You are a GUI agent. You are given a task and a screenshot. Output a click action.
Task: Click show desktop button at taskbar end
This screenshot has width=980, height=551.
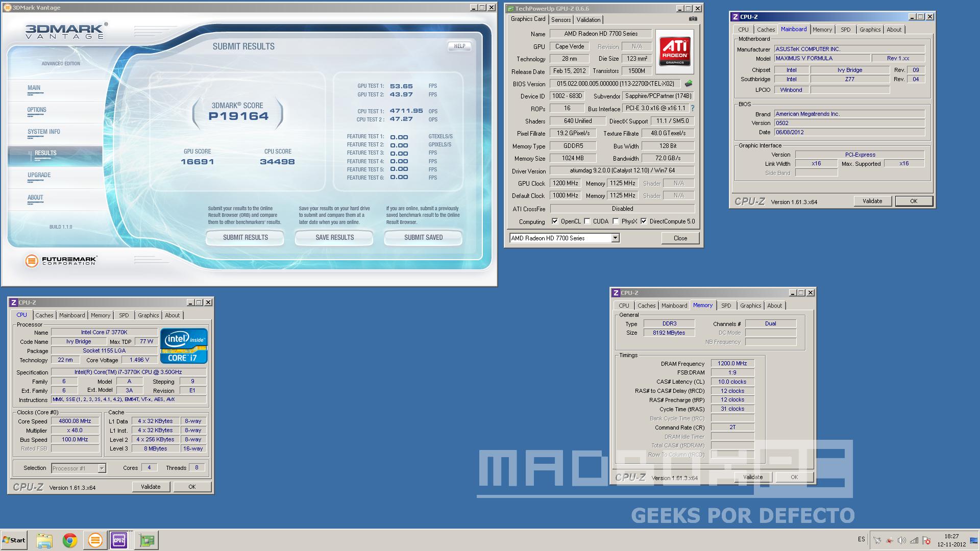click(974, 540)
